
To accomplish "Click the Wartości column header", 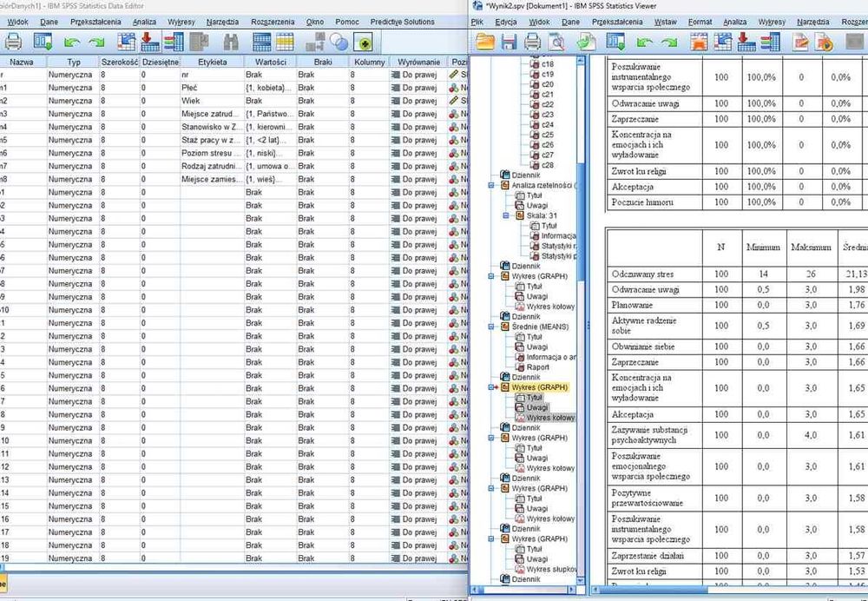I will [x=271, y=62].
